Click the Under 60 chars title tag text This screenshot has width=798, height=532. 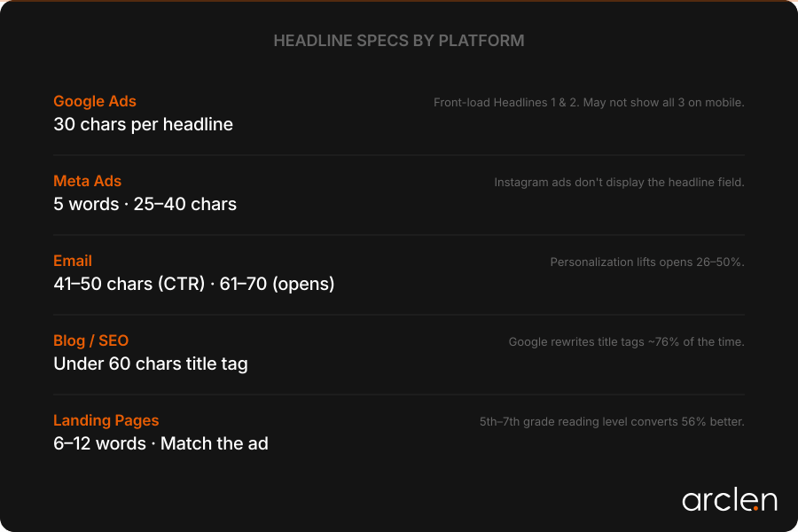(151, 364)
